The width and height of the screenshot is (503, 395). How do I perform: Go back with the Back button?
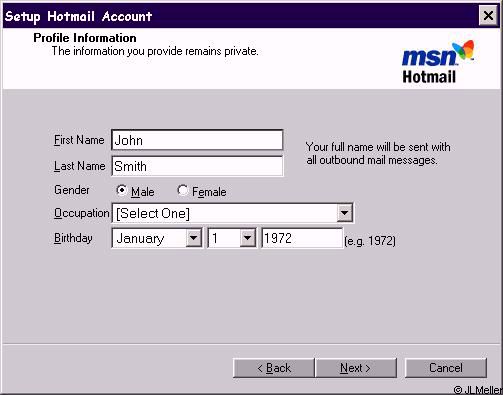pyautogui.click(x=274, y=368)
